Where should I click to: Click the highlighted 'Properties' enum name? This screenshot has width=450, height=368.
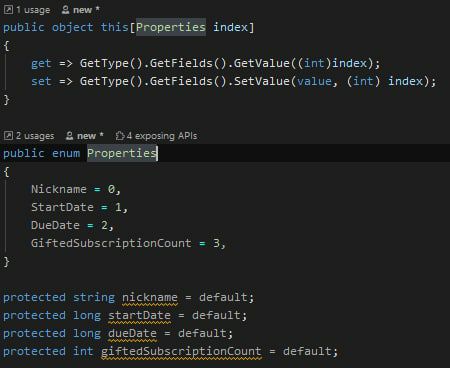(x=122, y=153)
